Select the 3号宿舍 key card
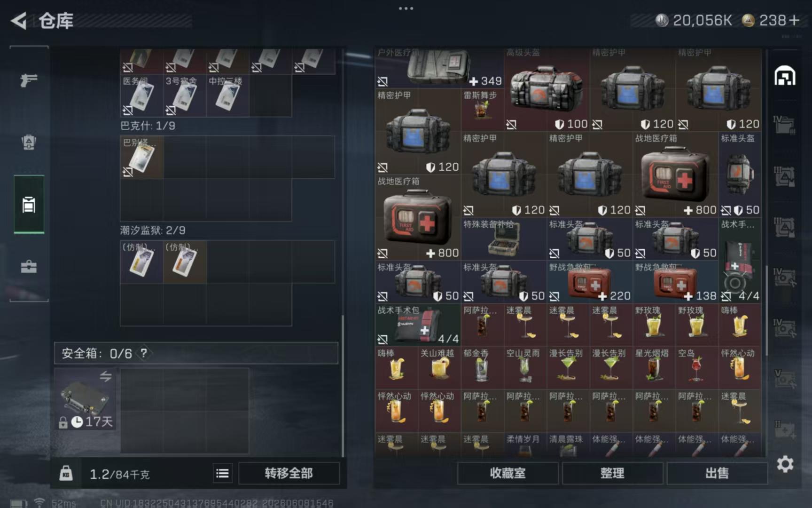The image size is (812, 508). [185, 95]
